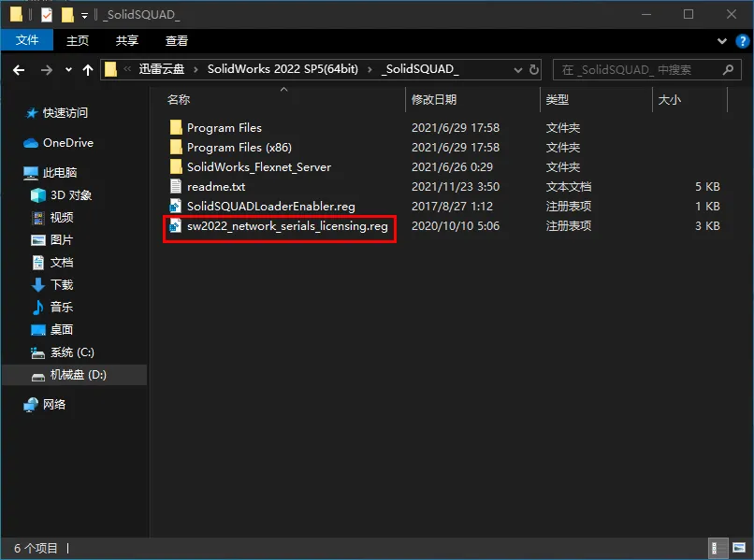
Task: Click the 此电脑 monitor icon
Action: pyautogui.click(x=31, y=173)
